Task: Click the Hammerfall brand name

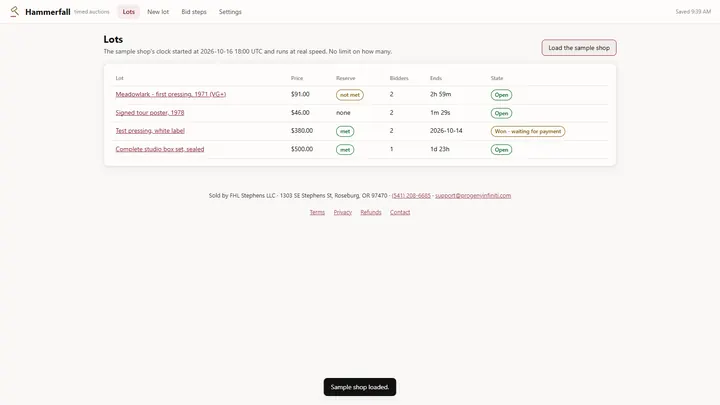Action: [x=48, y=12]
